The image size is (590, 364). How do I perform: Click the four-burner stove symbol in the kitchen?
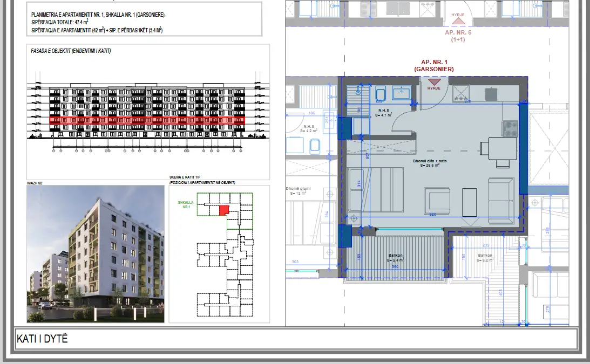point(510,128)
